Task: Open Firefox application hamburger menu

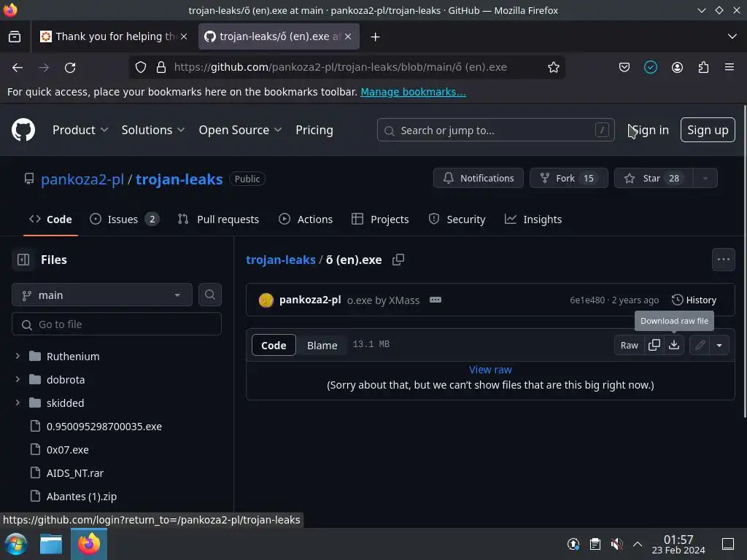Action: (729, 67)
